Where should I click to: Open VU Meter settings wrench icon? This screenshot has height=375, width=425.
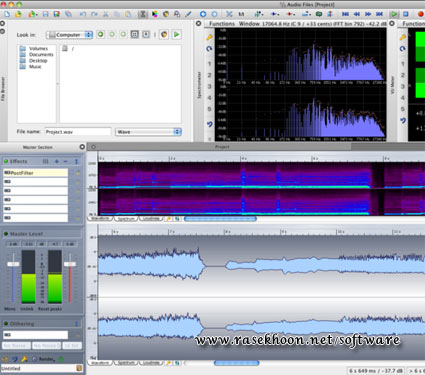click(x=403, y=37)
